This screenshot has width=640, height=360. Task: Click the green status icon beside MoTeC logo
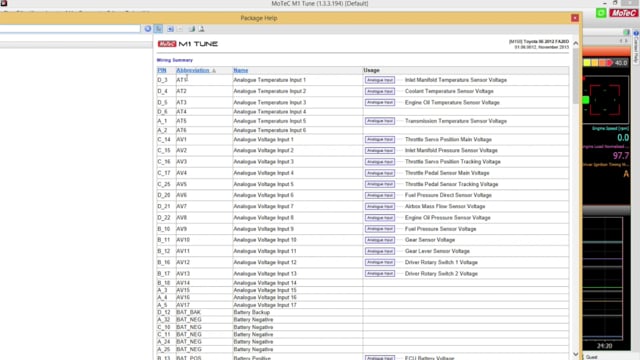(601, 13)
